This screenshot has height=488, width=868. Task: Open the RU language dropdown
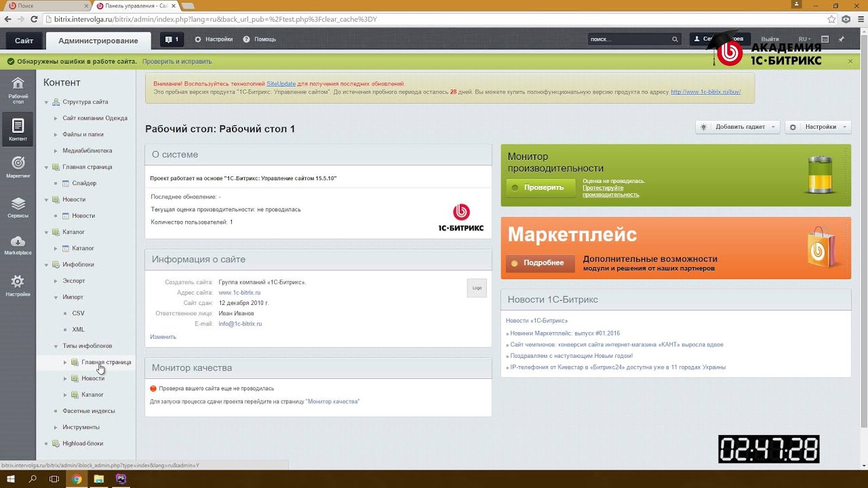(806, 39)
